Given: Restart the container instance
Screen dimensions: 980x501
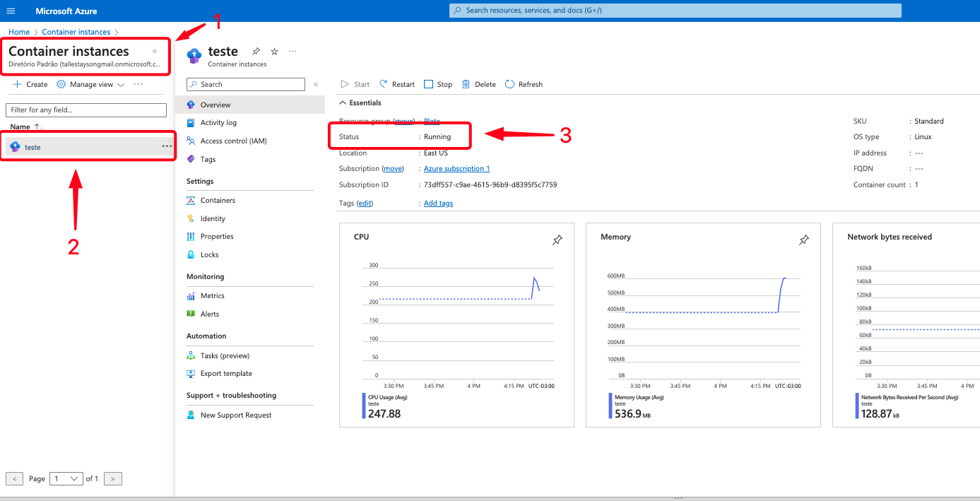Looking at the screenshot, I should [397, 84].
